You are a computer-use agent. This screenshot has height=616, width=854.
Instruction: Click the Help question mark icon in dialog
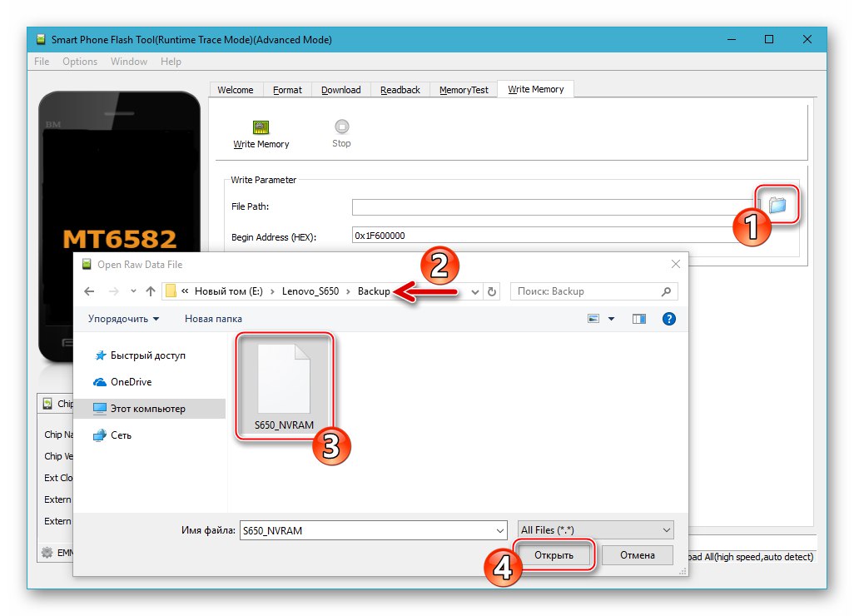(668, 319)
